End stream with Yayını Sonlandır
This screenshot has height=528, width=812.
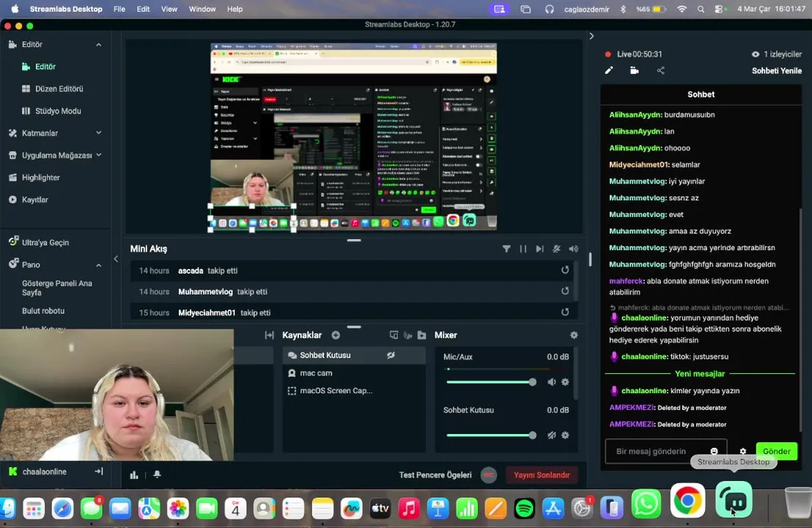(x=542, y=475)
